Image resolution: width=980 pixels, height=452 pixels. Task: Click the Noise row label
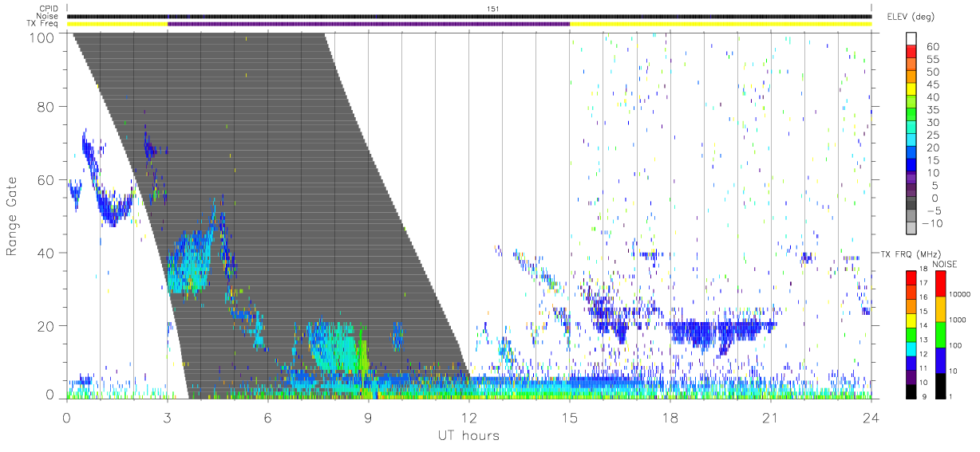(x=49, y=16)
